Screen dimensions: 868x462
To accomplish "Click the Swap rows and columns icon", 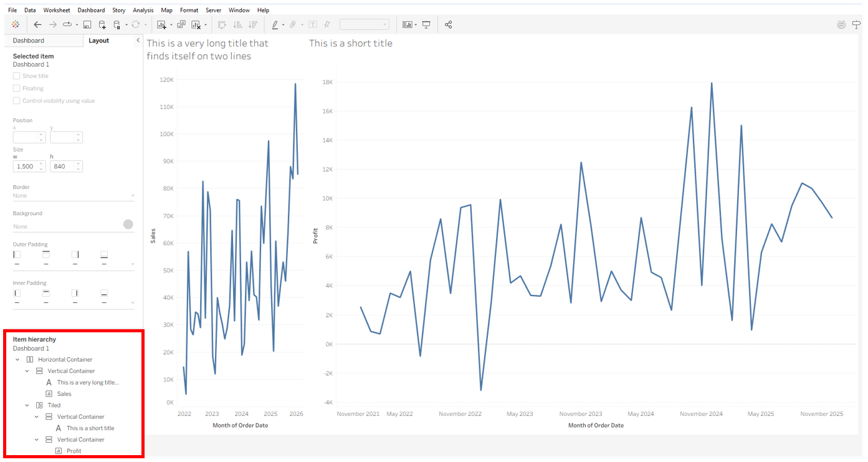I will click(222, 24).
